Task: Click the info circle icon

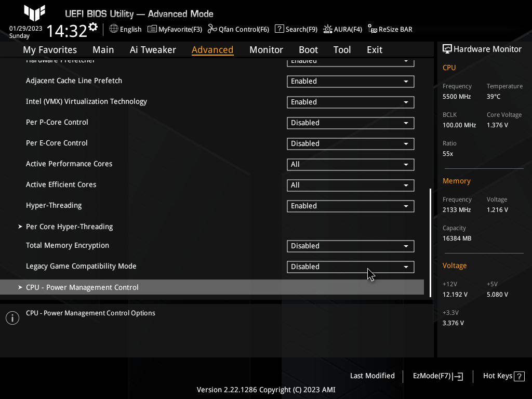Action: [12, 318]
